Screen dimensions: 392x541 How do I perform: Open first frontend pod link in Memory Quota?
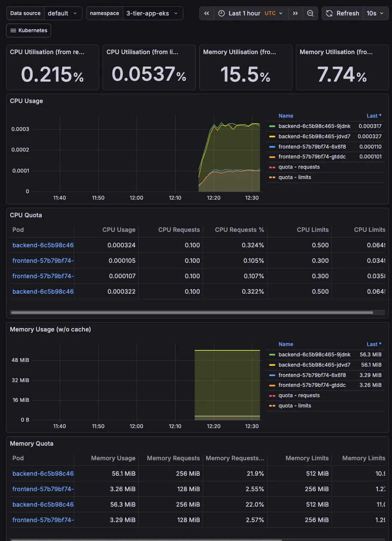point(43,489)
